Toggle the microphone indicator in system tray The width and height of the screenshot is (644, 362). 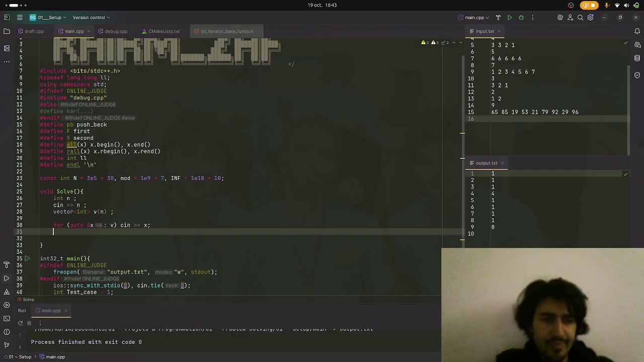coord(607,5)
